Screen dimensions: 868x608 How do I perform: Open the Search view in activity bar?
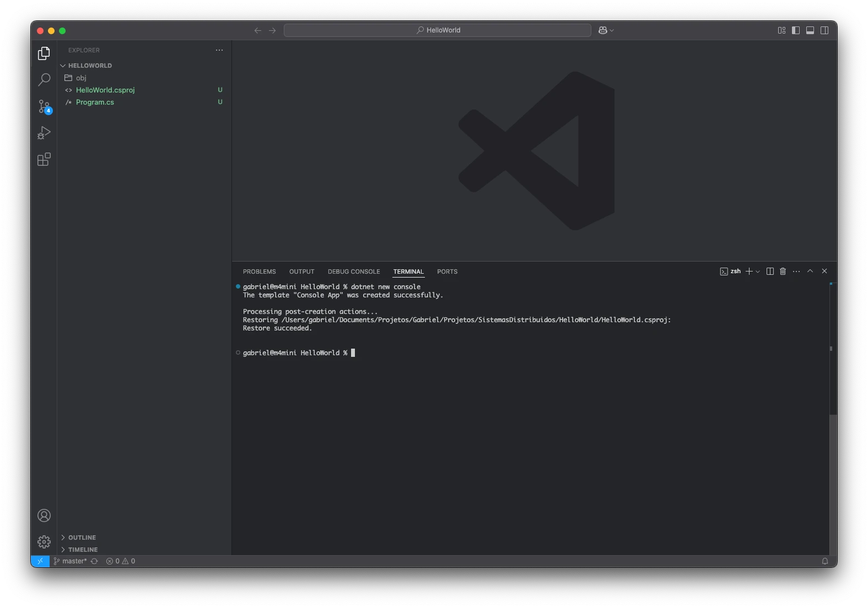(44, 80)
